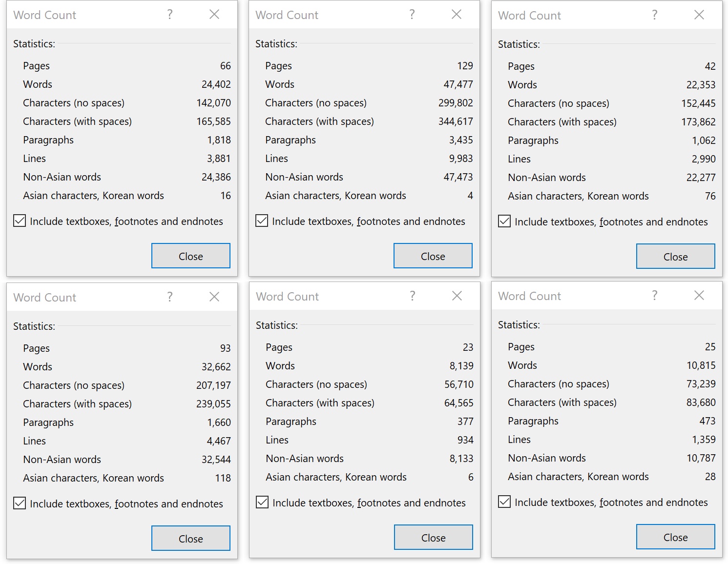Uncheck Include textboxes in the 24,402-words dialog
Screen dimensions: 728x564
(x=20, y=221)
